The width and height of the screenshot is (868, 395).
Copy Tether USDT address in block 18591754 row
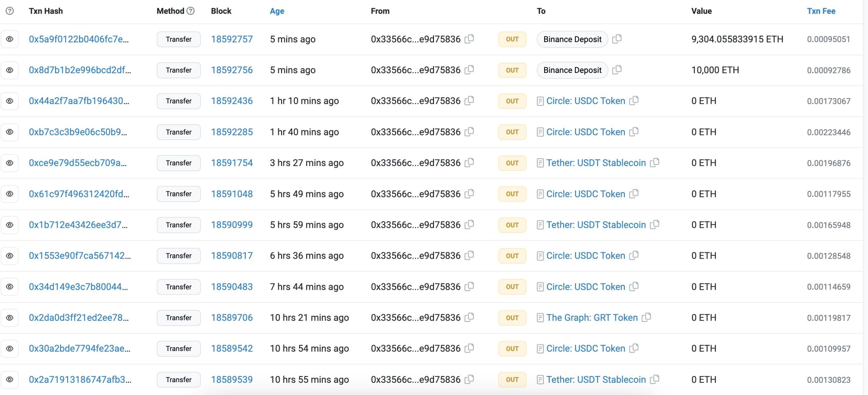pyautogui.click(x=655, y=163)
